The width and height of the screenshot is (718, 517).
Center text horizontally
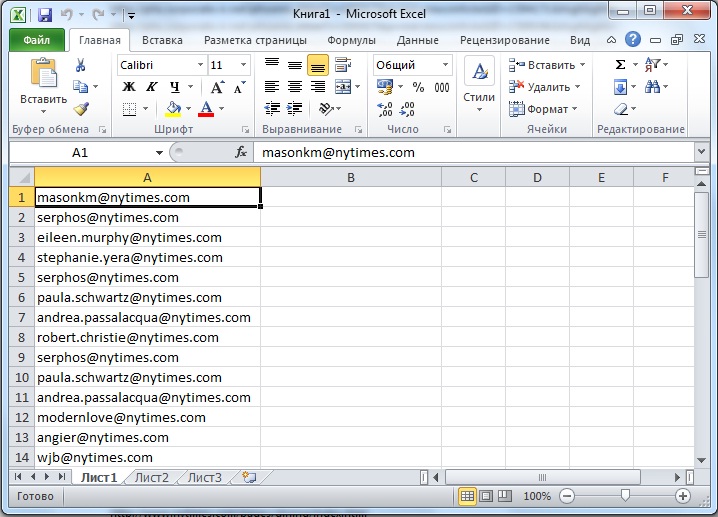point(295,87)
